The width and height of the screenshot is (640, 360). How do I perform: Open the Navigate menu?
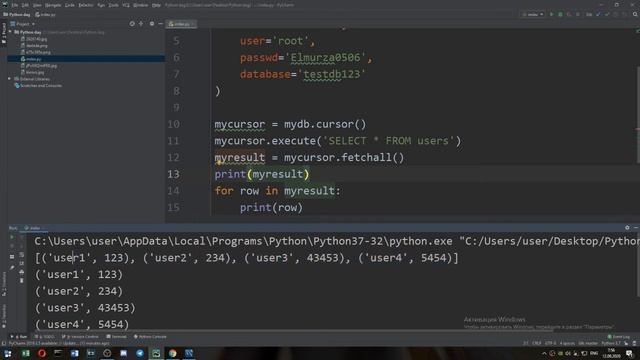tap(53, 5)
